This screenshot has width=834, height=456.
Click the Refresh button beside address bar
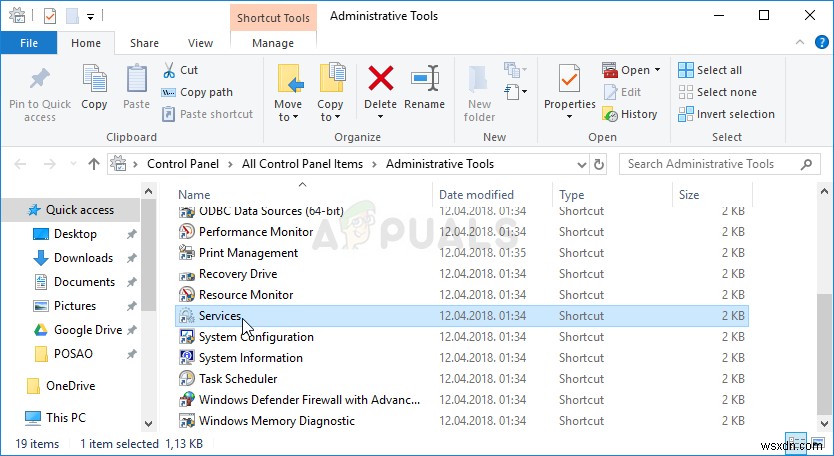(x=599, y=164)
